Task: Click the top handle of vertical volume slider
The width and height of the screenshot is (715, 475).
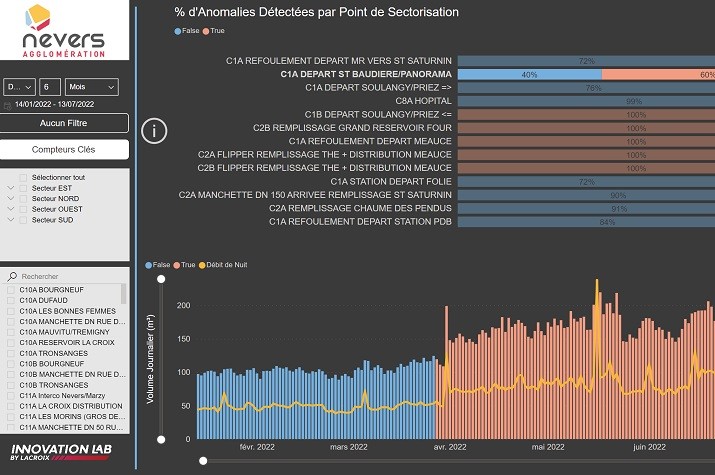Action: click(x=161, y=279)
